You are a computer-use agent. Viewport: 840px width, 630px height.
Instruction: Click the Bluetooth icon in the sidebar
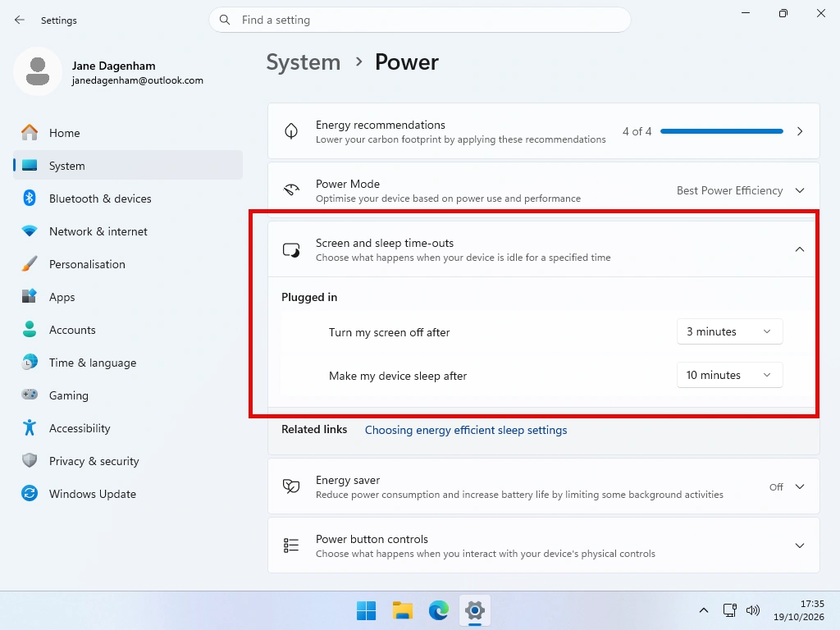(x=30, y=199)
